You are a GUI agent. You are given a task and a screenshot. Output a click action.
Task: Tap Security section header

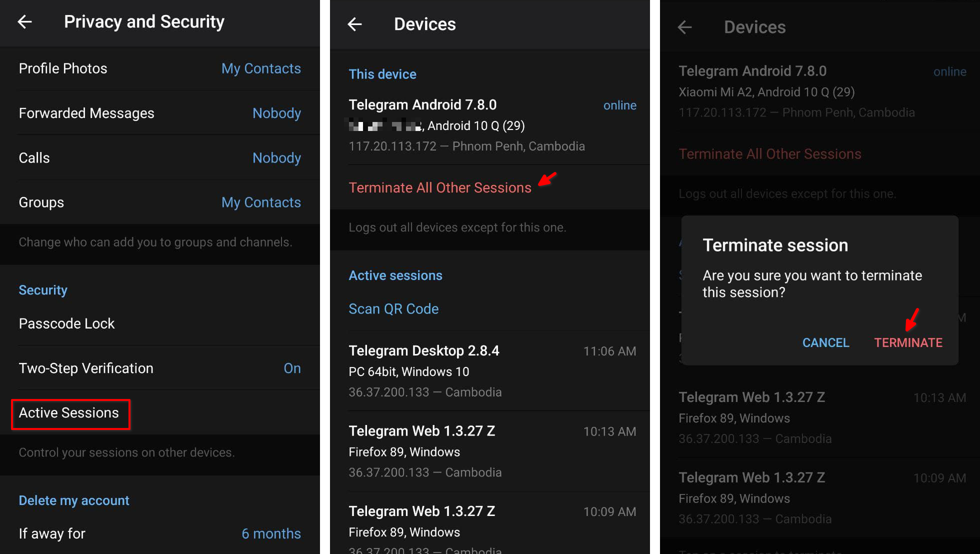point(43,290)
